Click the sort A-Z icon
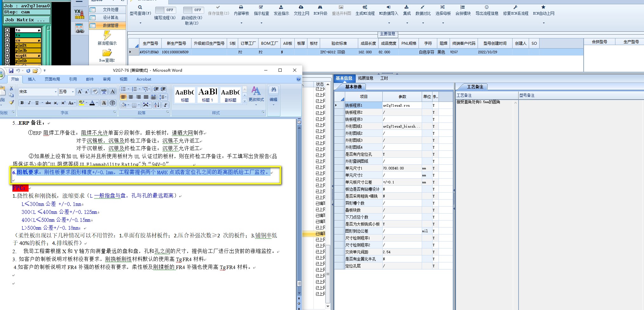The height and width of the screenshot is (310, 644). pyautogui.click(x=157, y=105)
